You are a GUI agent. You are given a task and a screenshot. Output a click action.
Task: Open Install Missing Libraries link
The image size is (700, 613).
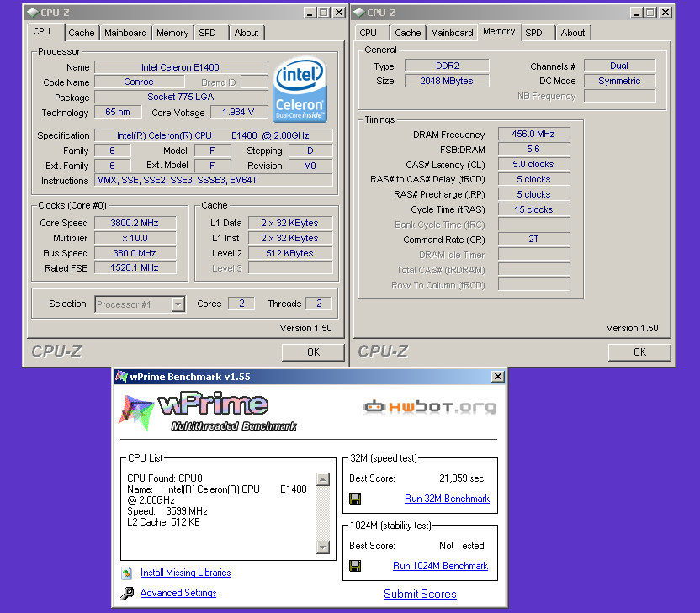[x=185, y=573]
